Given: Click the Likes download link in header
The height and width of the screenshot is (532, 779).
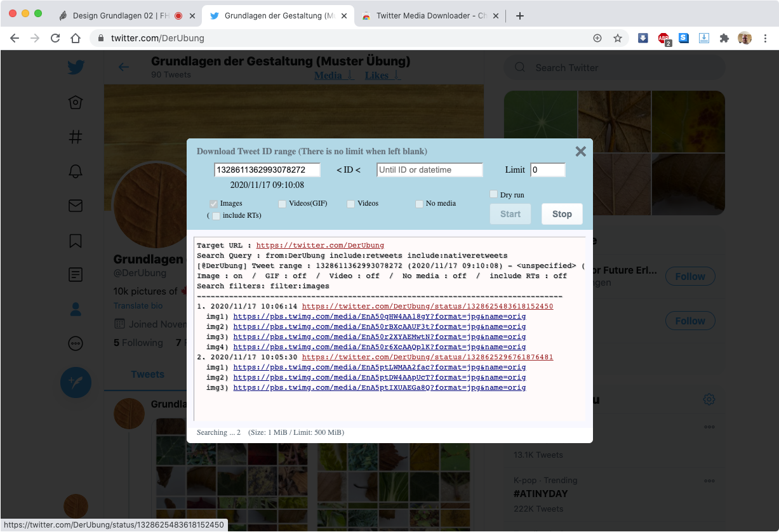Looking at the screenshot, I should pos(382,76).
